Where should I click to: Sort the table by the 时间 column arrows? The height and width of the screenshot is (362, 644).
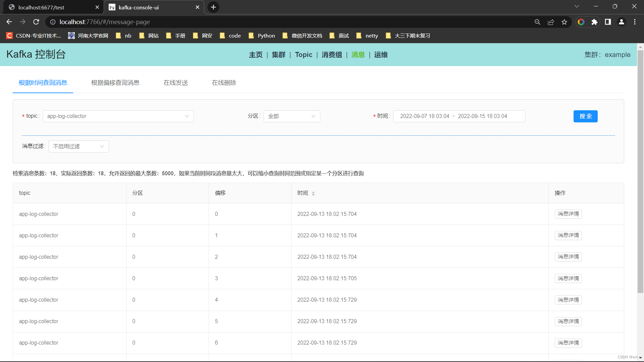[x=313, y=193]
